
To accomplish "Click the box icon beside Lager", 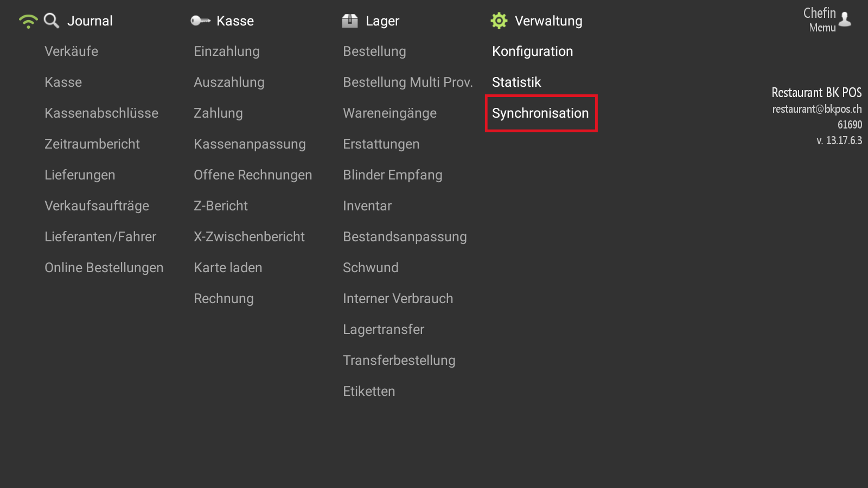I will click(350, 21).
